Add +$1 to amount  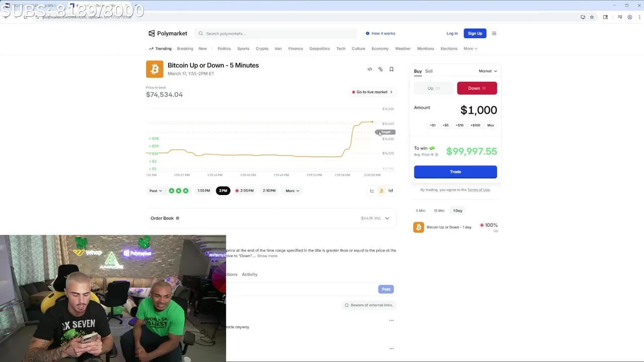(x=433, y=125)
